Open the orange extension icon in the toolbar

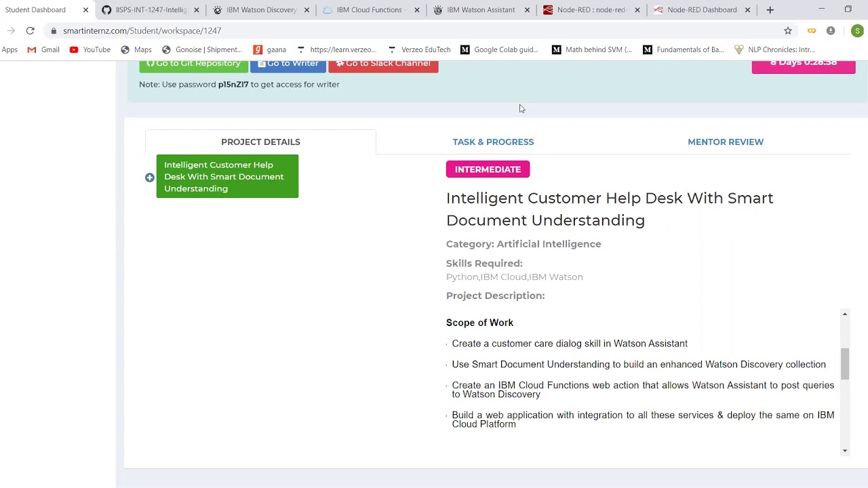pyautogui.click(x=812, y=30)
